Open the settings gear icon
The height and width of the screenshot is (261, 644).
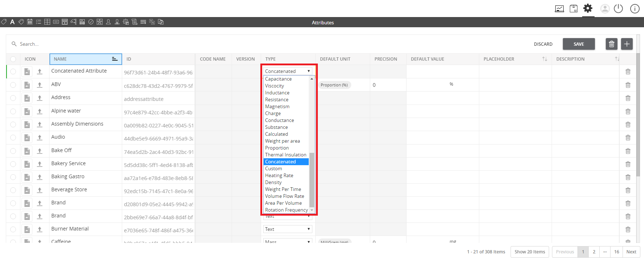588,8
